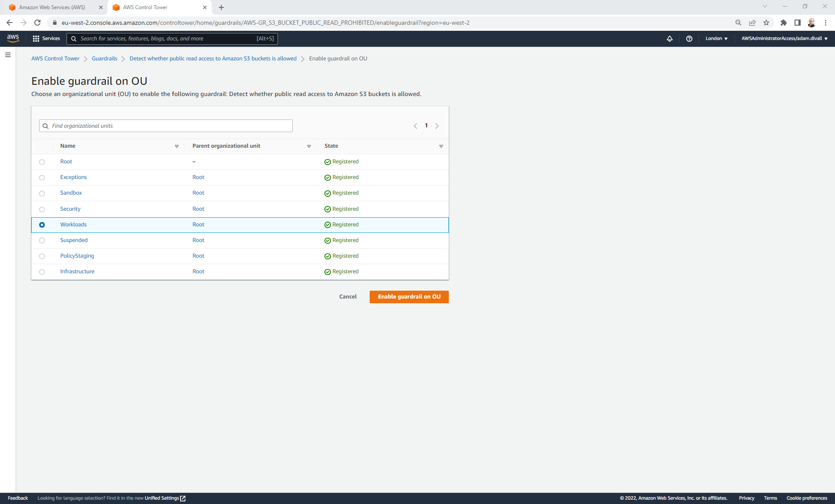Open the London region selector
Viewport: 835px width, 504px height.
click(x=716, y=38)
